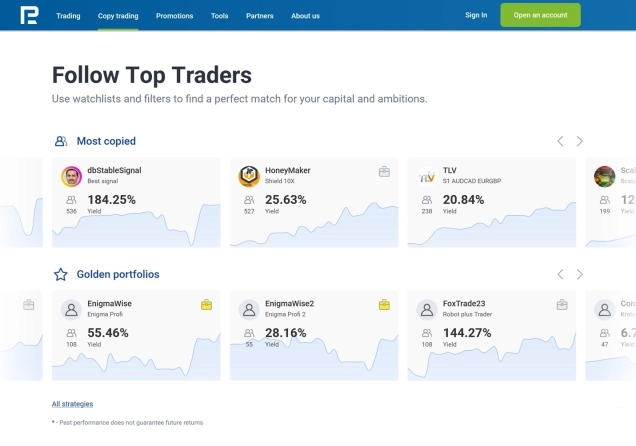636x446 pixels.
Task: Click dbStableSignal trader avatar
Action: [71, 176]
